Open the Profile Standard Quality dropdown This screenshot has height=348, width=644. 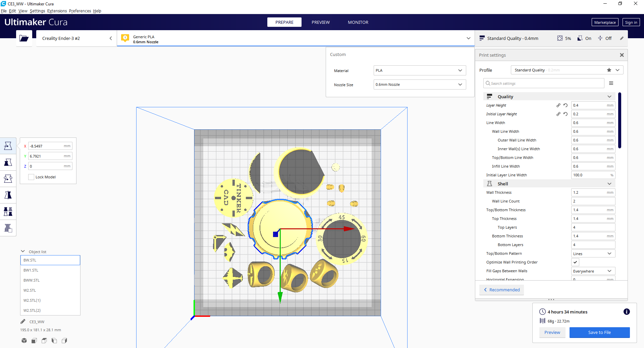click(567, 70)
